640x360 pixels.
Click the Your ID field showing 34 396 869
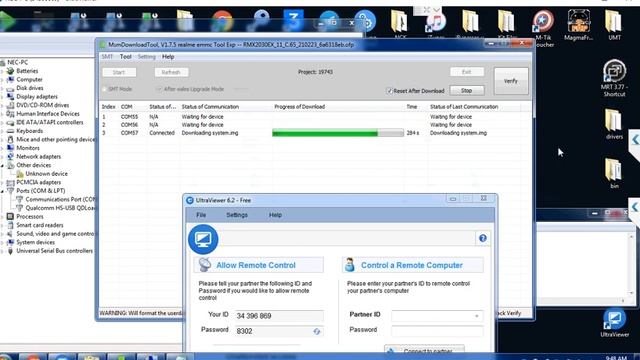(279, 316)
